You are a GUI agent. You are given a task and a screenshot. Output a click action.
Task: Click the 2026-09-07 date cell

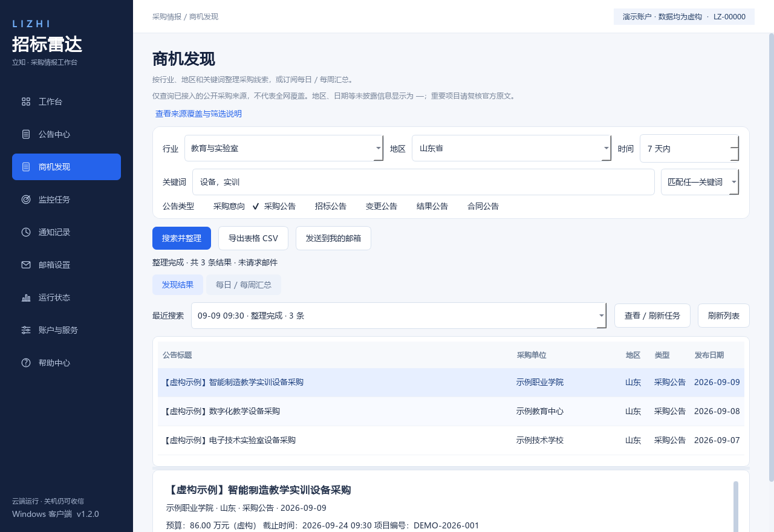click(x=717, y=441)
